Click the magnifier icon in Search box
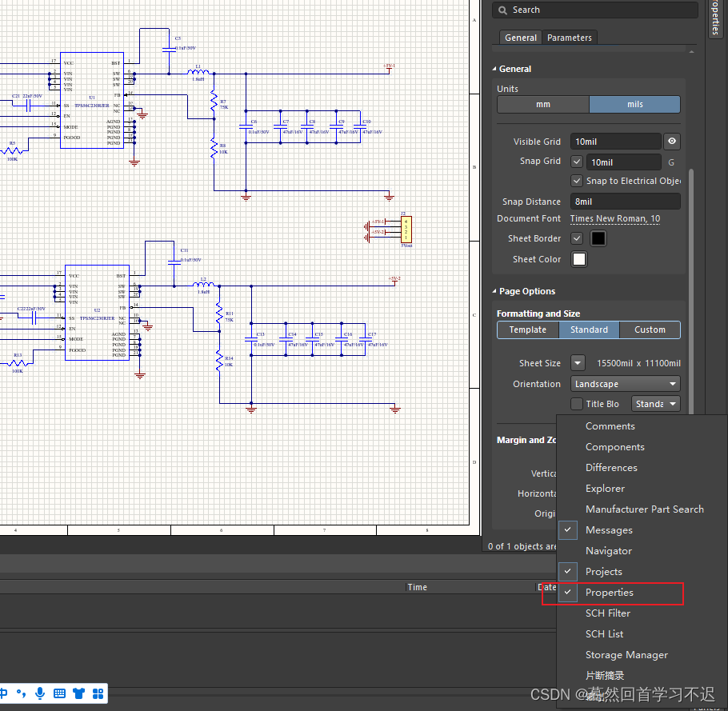This screenshot has width=728, height=711. pos(502,10)
